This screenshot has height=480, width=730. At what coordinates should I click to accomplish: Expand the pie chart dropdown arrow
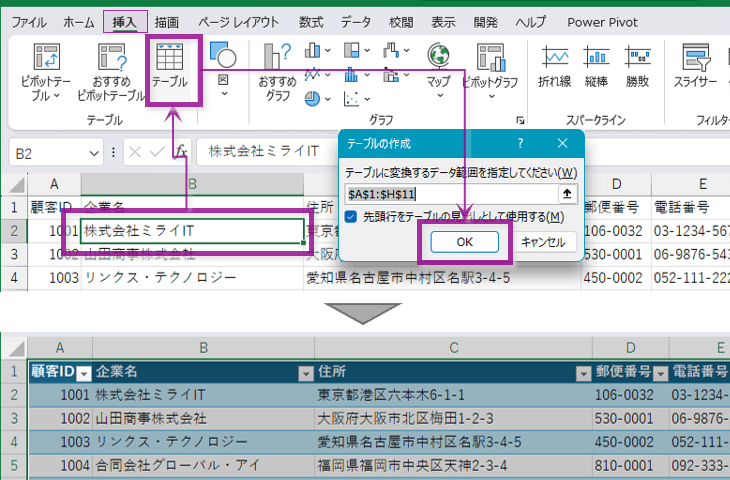(328, 99)
